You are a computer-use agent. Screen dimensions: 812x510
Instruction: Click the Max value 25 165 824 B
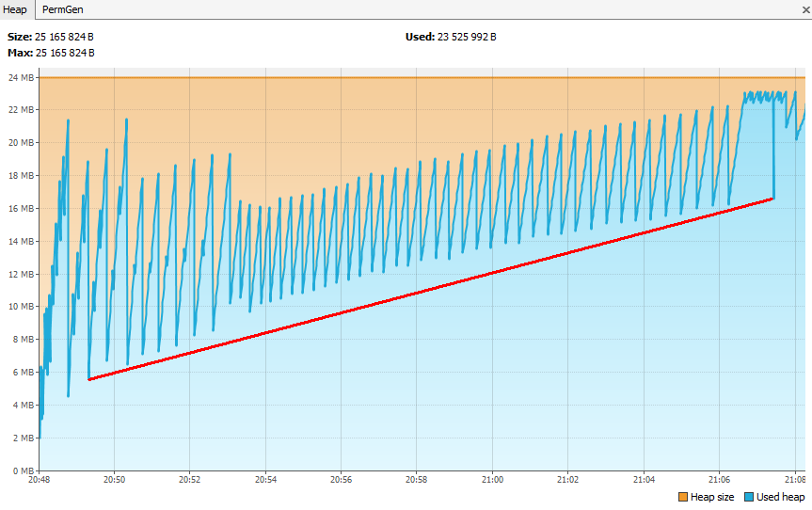[x=64, y=53]
